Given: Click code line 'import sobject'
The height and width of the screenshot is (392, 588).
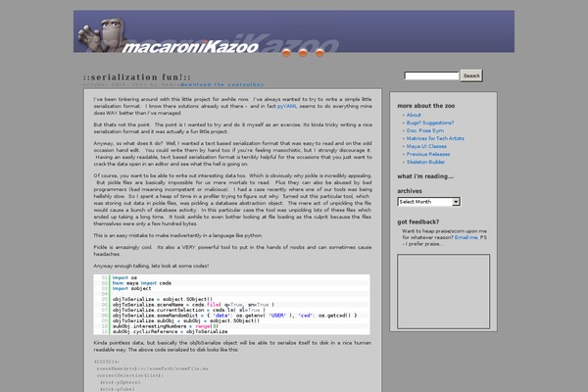Looking at the screenshot, I should point(131,288).
